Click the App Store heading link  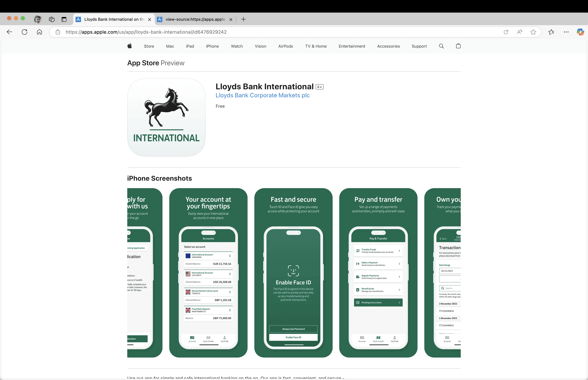[143, 63]
